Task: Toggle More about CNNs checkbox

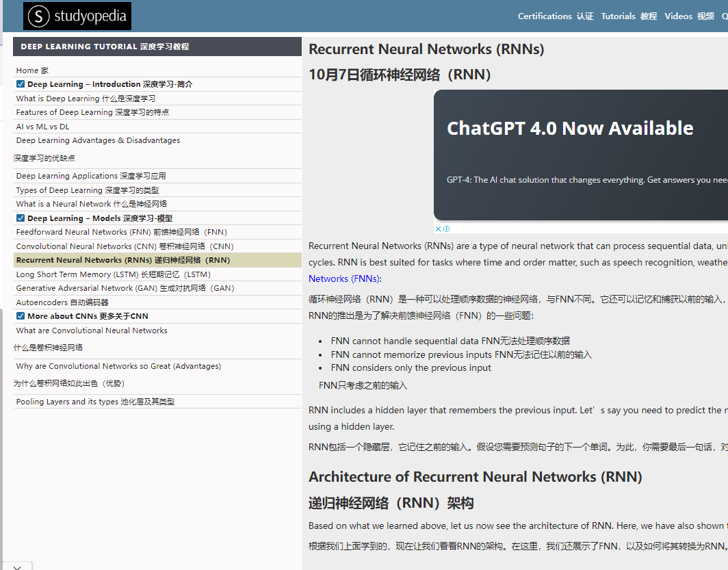Action: coord(21,316)
